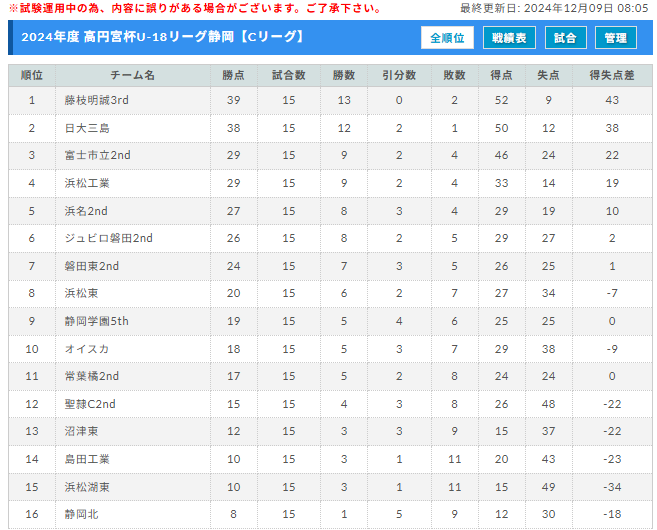
Task: Select team 聖隷C2nd
Action: [90, 404]
